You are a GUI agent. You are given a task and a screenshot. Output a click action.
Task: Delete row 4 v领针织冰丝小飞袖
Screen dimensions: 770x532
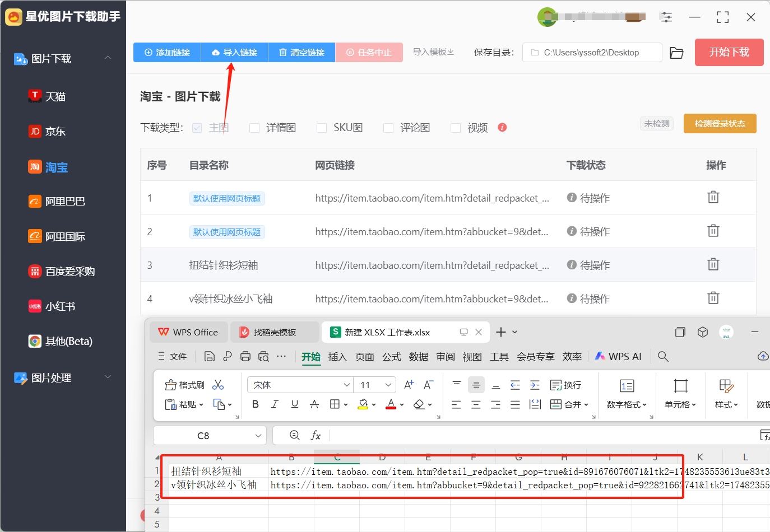coord(713,298)
